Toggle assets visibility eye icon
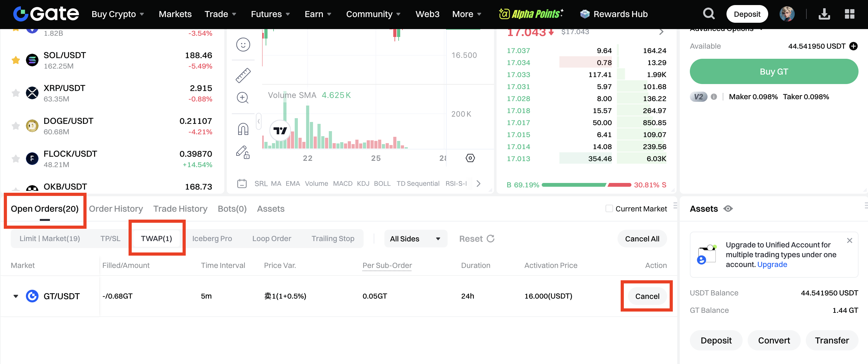Image resolution: width=868 pixels, height=364 pixels. pos(728,209)
